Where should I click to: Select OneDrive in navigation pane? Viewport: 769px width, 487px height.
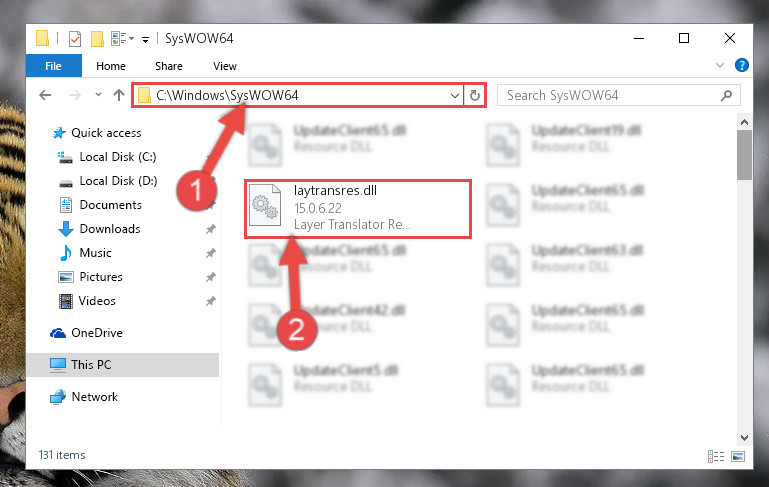coord(97,333)
